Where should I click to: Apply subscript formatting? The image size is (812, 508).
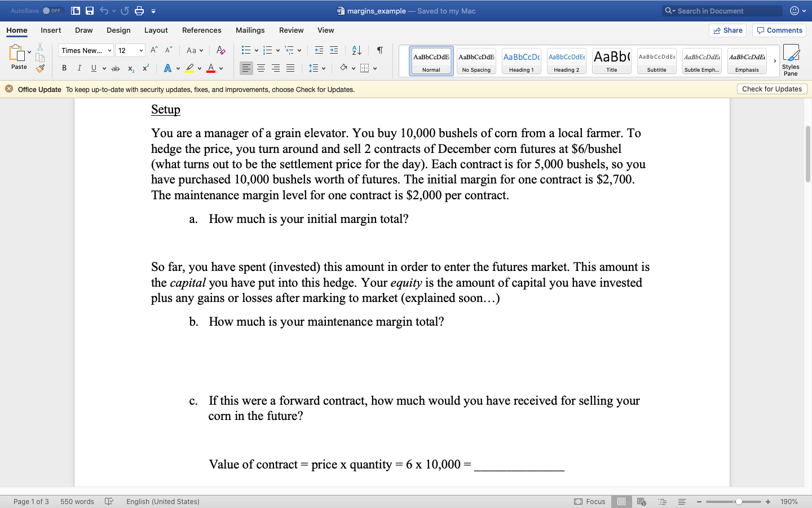pyautogui.click(x=131, y=68)
